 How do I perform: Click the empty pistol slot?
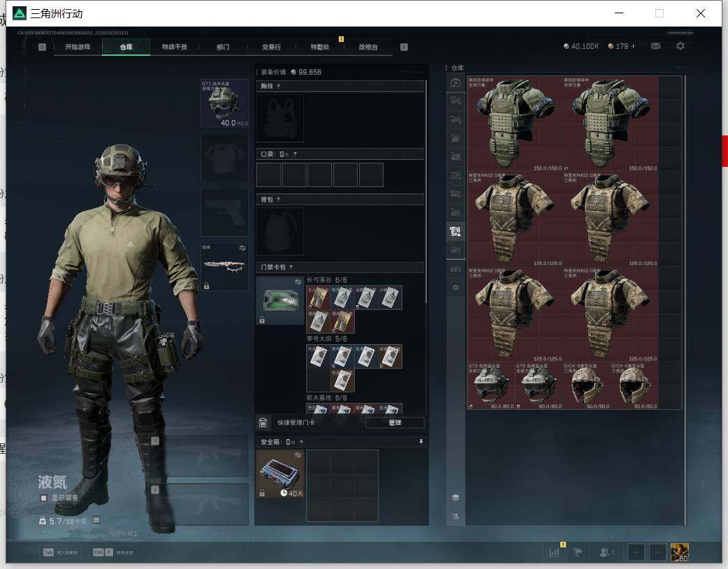pyautogui.click(x=224, y=212)
